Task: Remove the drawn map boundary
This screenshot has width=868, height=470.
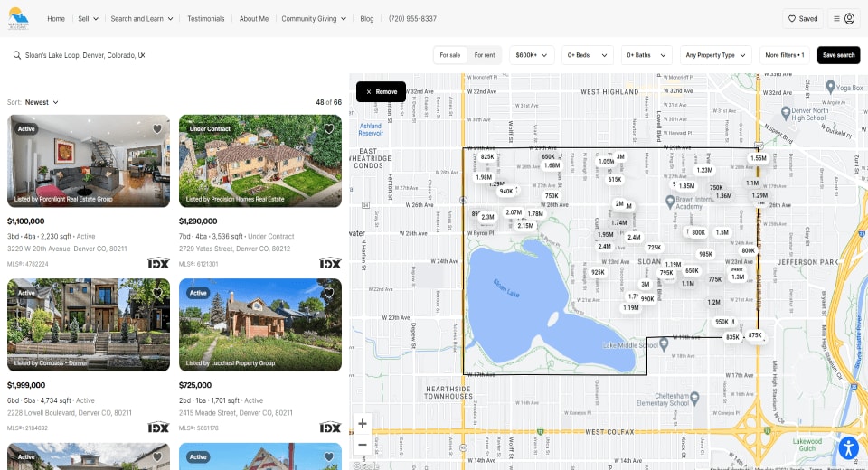Action: coord(381,92)
